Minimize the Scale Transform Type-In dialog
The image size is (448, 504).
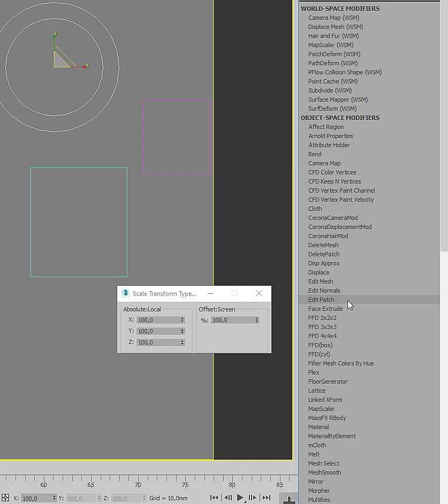coord(210,293)
